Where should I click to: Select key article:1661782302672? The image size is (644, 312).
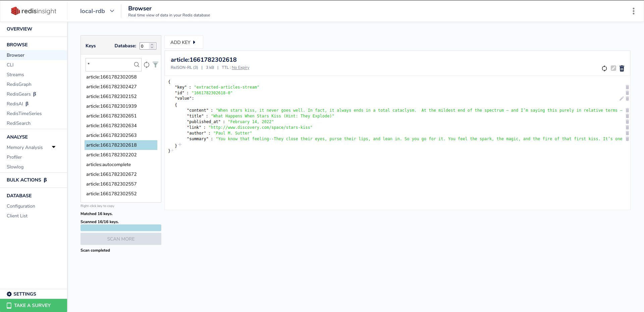point(121,174)
